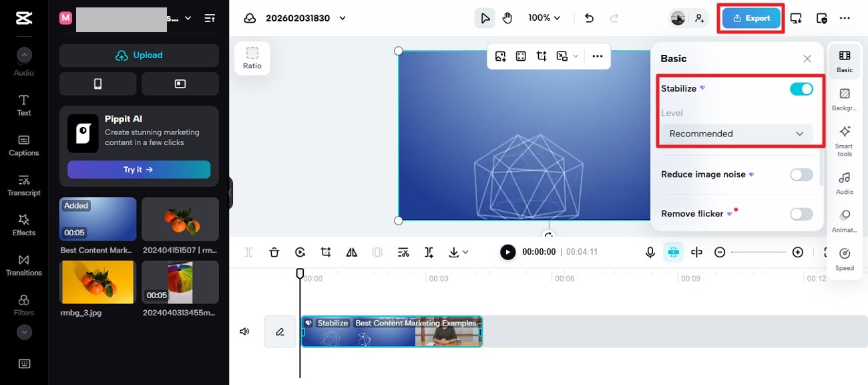The image size is (868, 385).
Task: Click the timeline zoom slider
Action: (x=758, y=252)
